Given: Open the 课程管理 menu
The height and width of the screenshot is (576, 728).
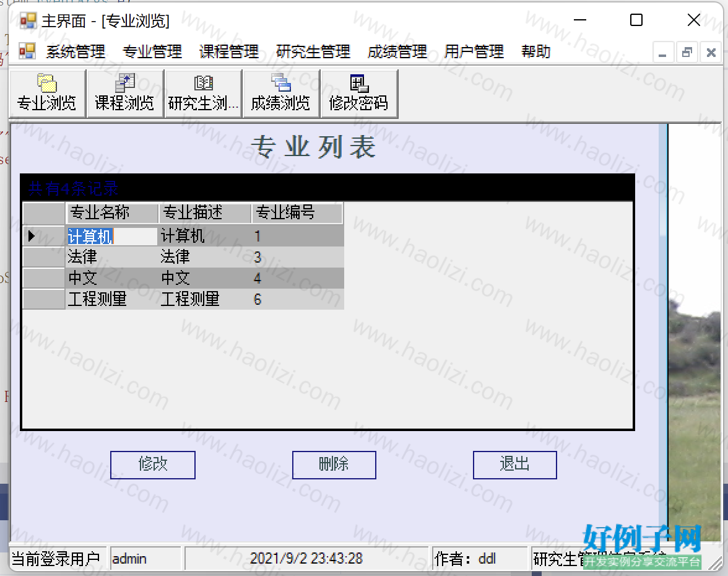Looking at the screenshot, I should click(229, 51).
